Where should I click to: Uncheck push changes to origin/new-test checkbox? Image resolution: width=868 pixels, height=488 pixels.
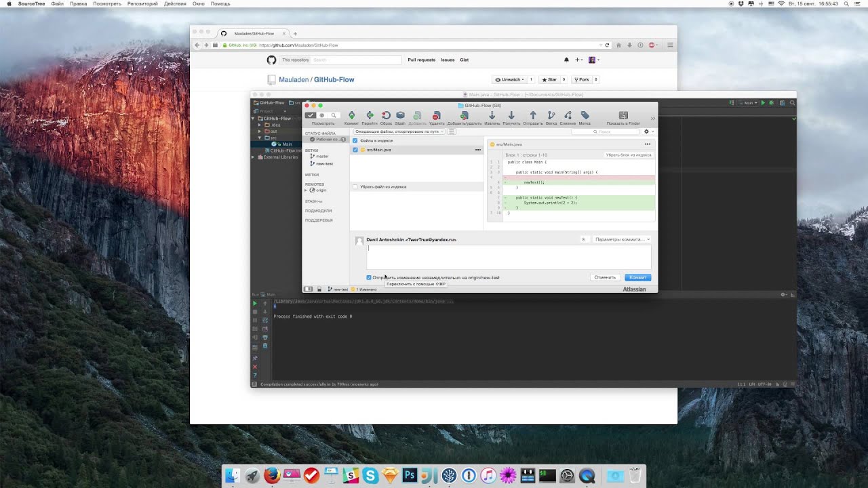pyautogui.click(x=369, y=277)
